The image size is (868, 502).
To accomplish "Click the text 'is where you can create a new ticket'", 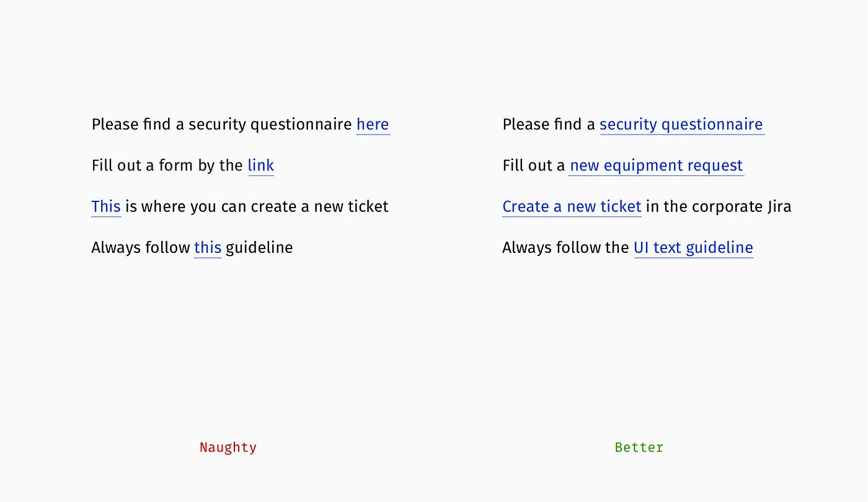I will pyautogui.click(x=257, y=206).
